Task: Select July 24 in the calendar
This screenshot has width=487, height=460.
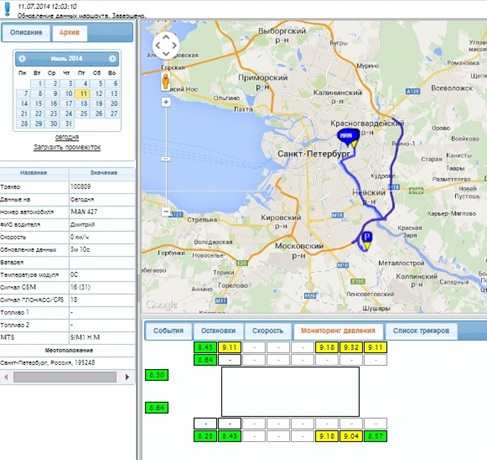Action: coord(67,114)
